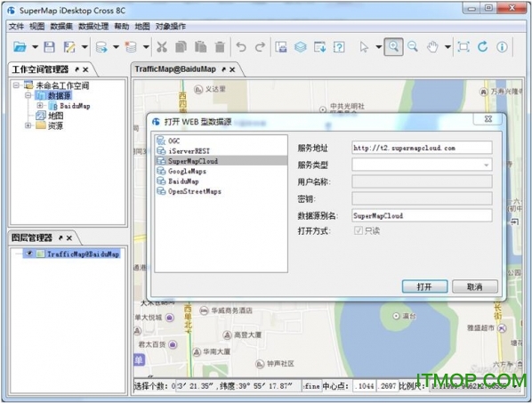The image size is (532, 403).
Task: Open the 数据处理 menu
Action: tap(93, 26)
